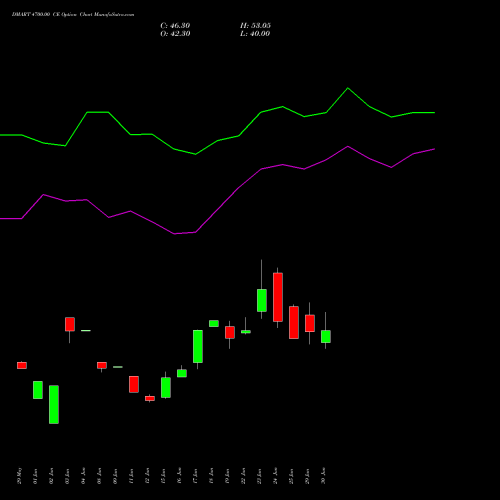Click the close value C: 46.30
This screenshot has width=500, height=500.
[175, 26]
